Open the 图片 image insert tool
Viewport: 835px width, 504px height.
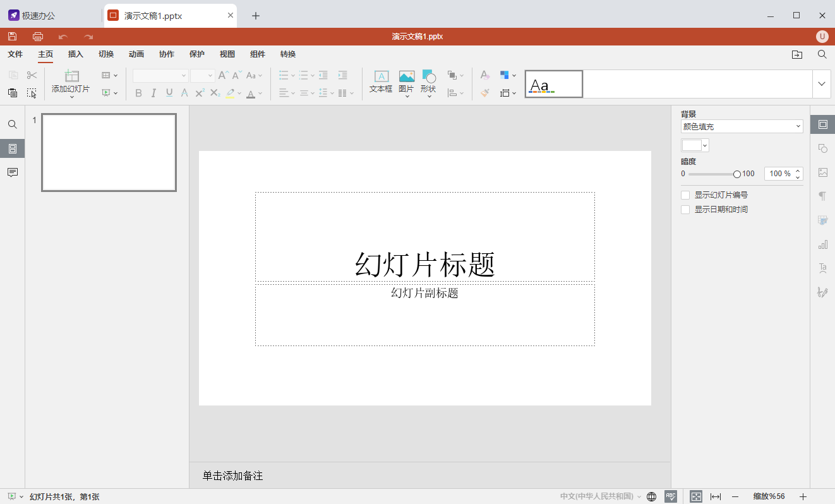(x=406, y=81)
